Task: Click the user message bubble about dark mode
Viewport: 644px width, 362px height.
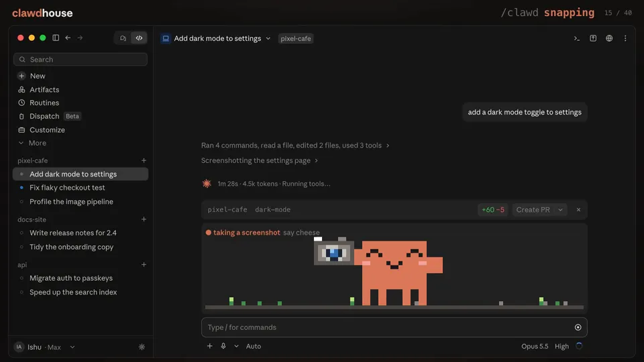Action: click(525, 112)
